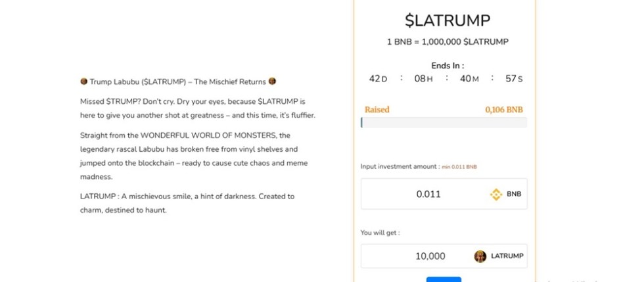Click the Raised progress bar
Viewport: 644px width, 282px height.
tap(444, 123)
